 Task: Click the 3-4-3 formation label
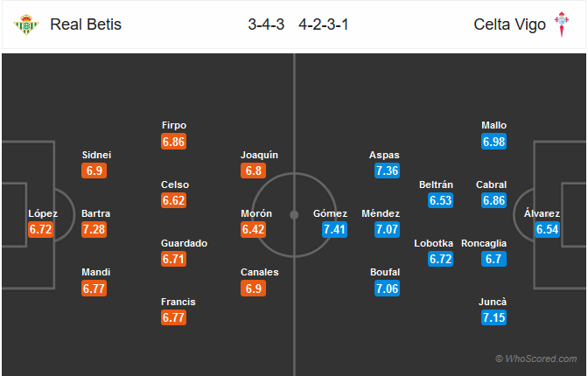click(266, 24)
